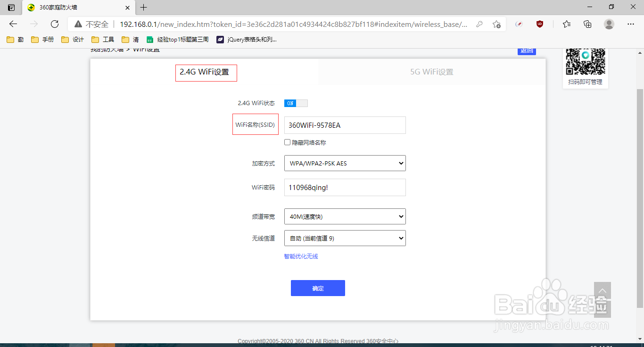The width and height of the screenshot is (644, 347).
Task: Open the saved password key icon
Action: (x=479, y=24)
